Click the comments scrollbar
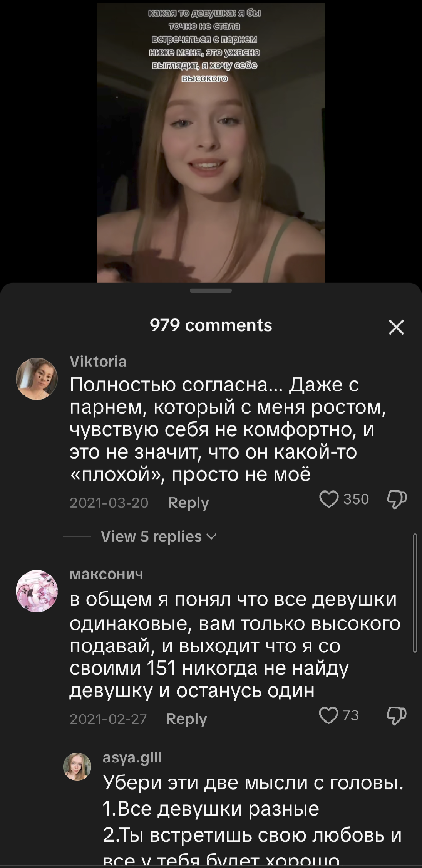Image resolution: width=422 pixels, height=868 pixels. 415,593
